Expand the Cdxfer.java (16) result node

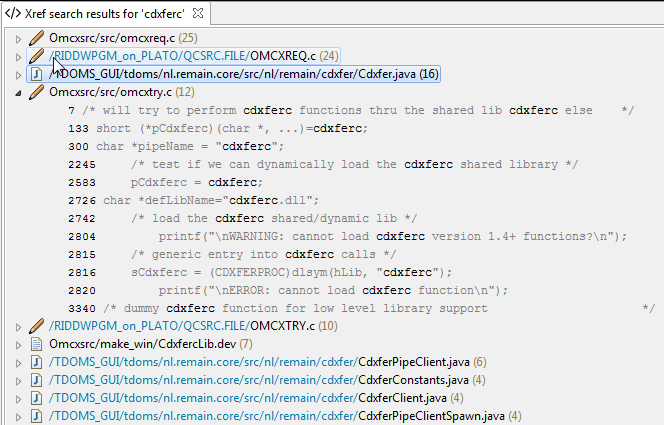(x=18, y=74)
